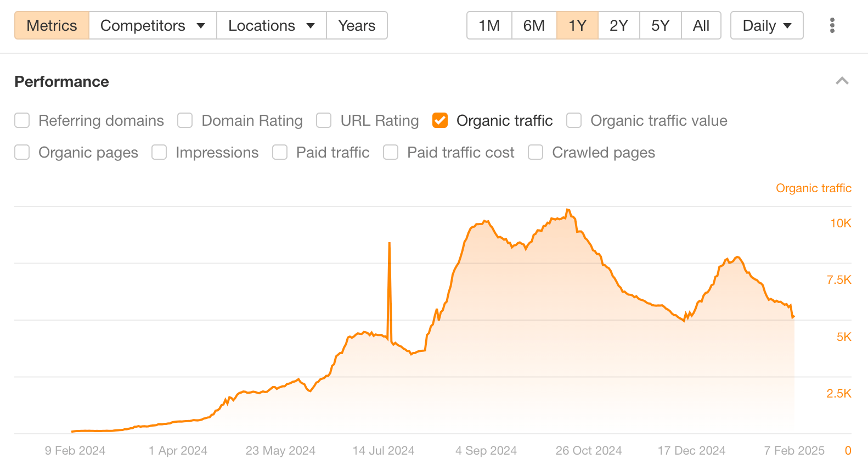Screen dimensions: 868x470
Task: Set time range to 1M
Action: coord(489,25)
